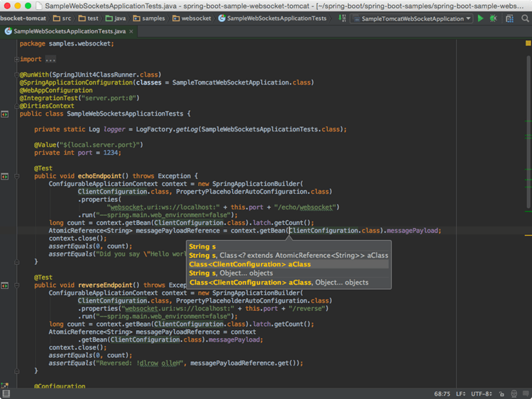This screenshot has height=399, width=532.
Task: Click the '1234' port value
Action: click(111, 153)
